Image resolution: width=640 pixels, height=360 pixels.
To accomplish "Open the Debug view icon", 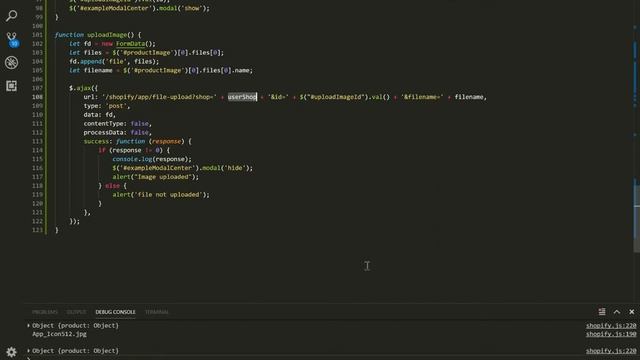I will [x=11, y=62].
